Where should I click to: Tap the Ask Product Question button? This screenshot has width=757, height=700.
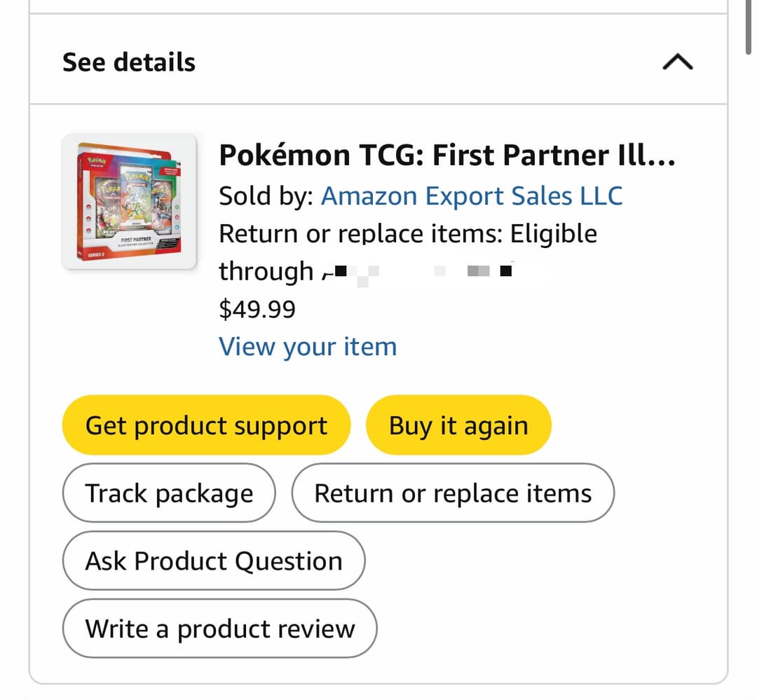[x=214, y=561]
